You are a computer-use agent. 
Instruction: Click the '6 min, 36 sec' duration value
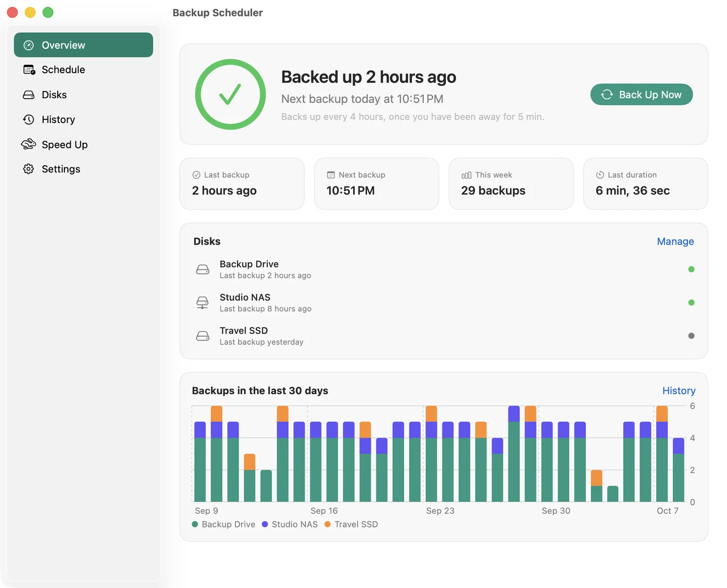(632, 191)
